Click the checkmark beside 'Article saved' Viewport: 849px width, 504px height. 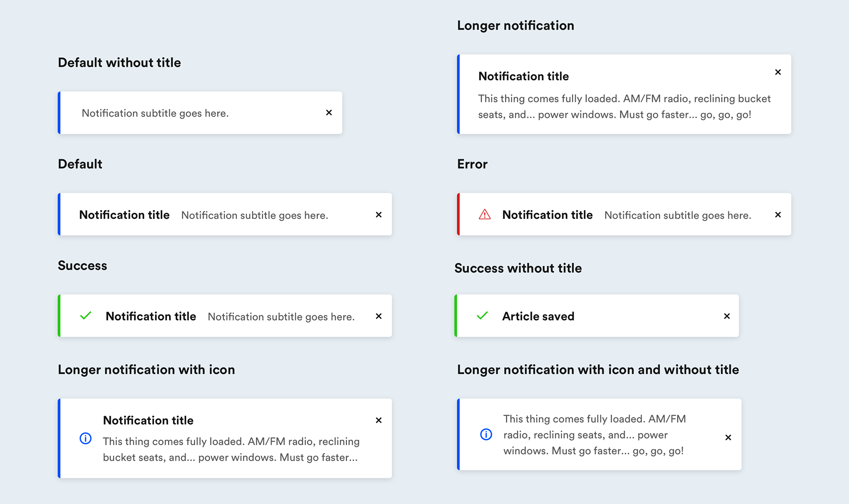click(x=482, y=316)
